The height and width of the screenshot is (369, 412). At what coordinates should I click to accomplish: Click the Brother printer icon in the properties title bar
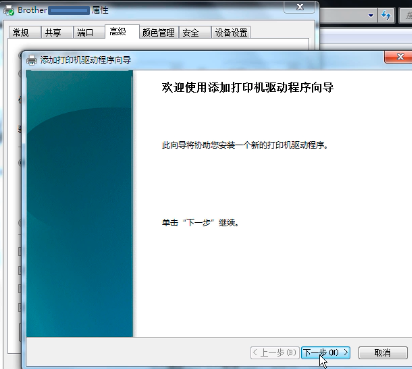point(9,10)
